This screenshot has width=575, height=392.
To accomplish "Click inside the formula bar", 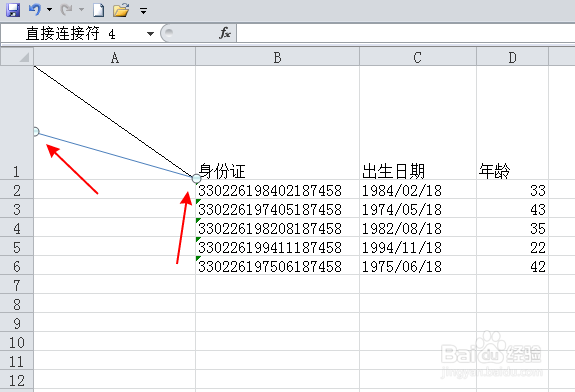I will pyautogui.click(x=406, y=33).
